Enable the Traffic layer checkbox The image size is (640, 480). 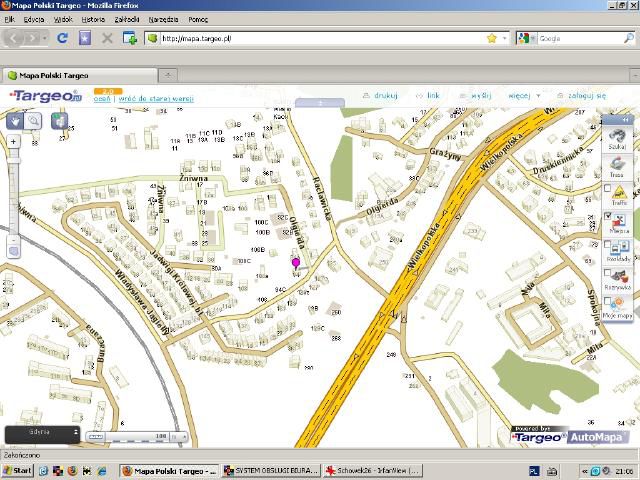pos(607,188)
